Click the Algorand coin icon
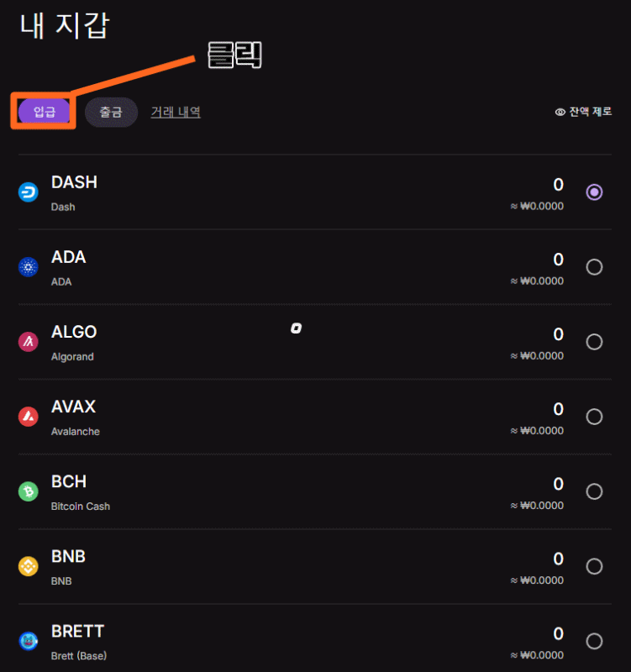 [29, 342]
